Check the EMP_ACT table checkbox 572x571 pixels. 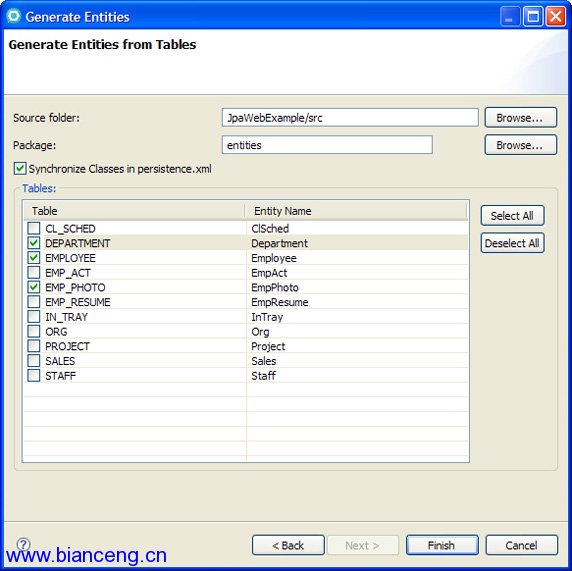pyautogui.click(x=34, y=273)
